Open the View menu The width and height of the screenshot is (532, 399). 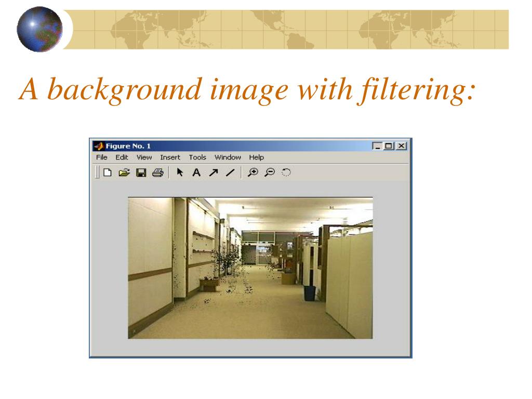pyautogui.click(x=144, y=157)
